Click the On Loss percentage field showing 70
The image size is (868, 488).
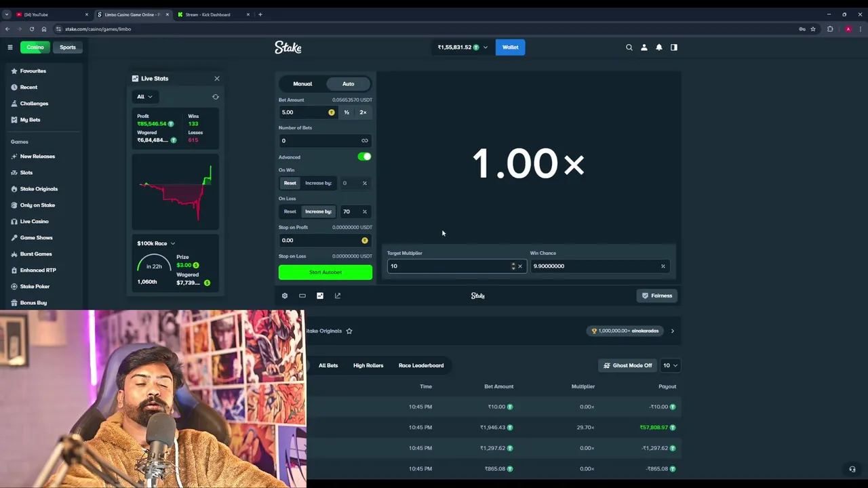[x=354, y=211]
